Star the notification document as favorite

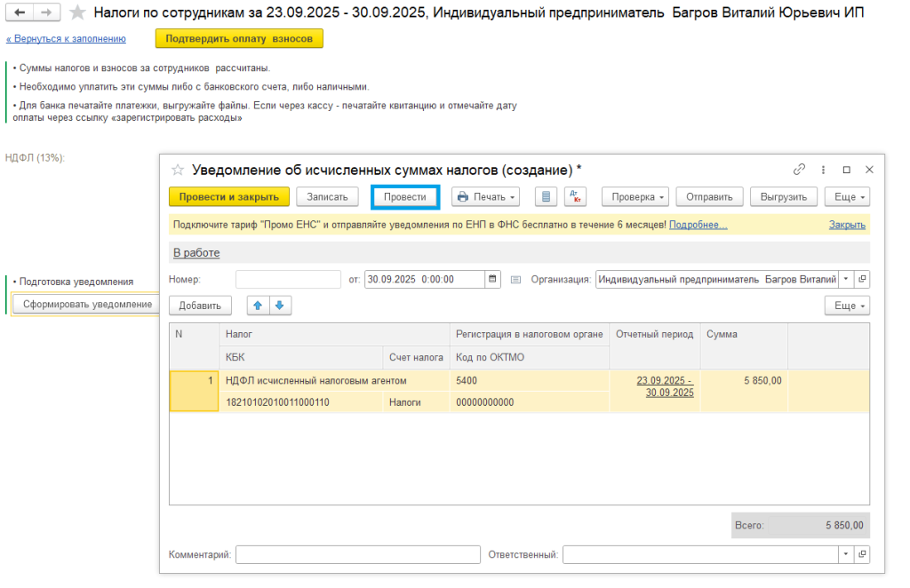(178, 170)
